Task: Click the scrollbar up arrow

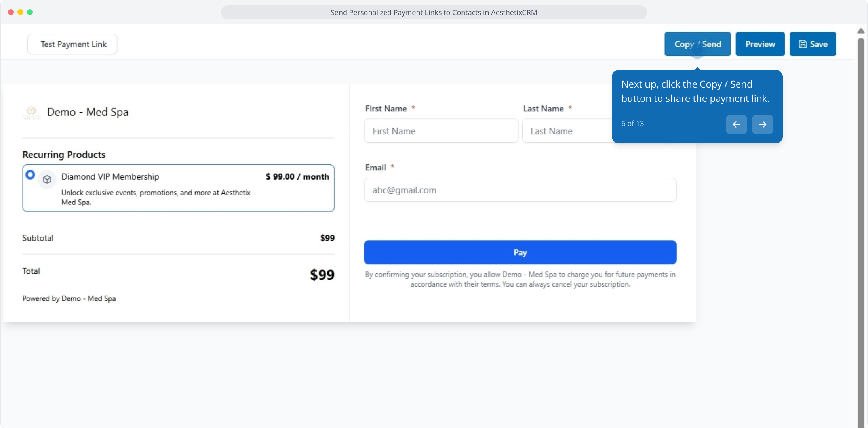Action: (861, 31)
